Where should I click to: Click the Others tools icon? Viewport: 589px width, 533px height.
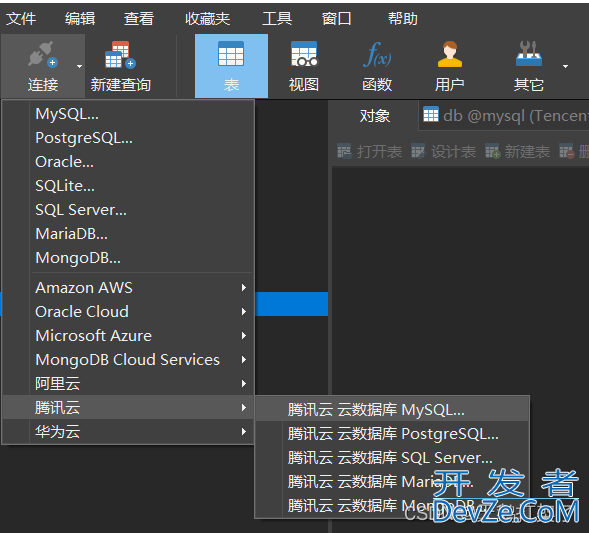(529, 54)
